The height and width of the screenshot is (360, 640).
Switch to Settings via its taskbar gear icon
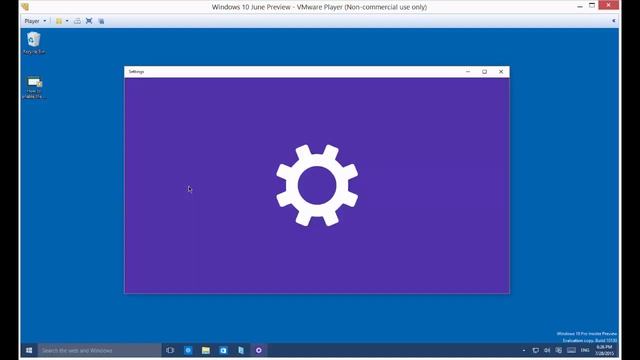[259, 350]
